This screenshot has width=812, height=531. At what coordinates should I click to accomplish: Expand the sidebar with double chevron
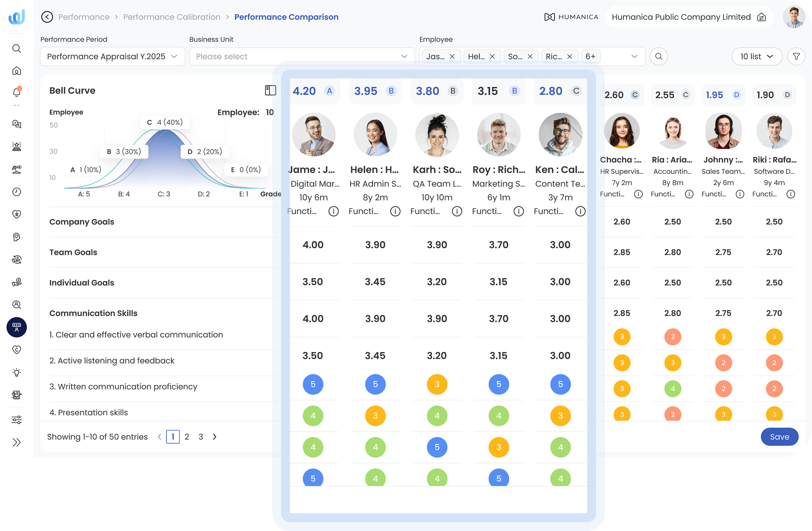[17, 442]
